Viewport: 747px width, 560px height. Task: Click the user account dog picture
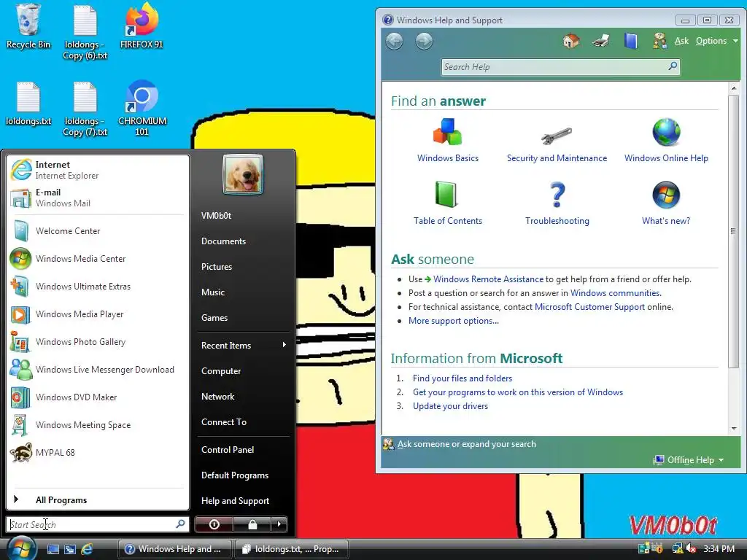coord(242,174)
